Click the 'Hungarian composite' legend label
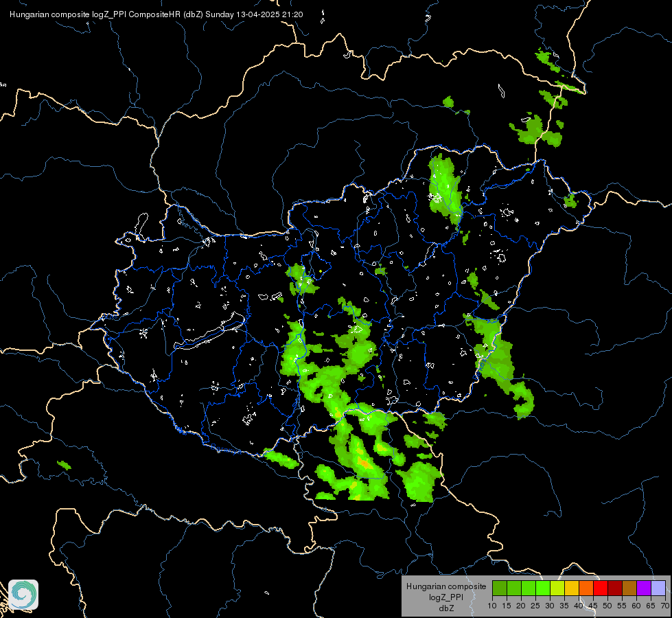 click(x=446, y=586)
